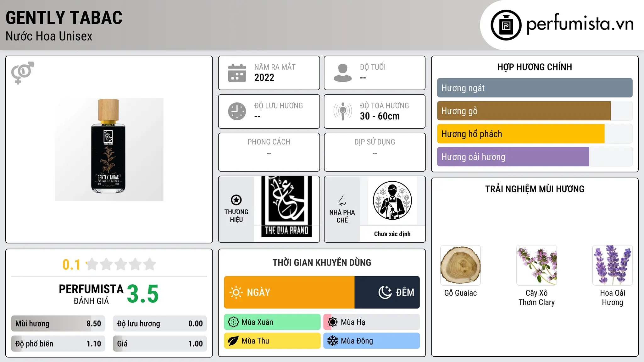Click the clock icon beside Độ lưu hương
This screenshot has width=644, height=362.
(x=237, y=111)
